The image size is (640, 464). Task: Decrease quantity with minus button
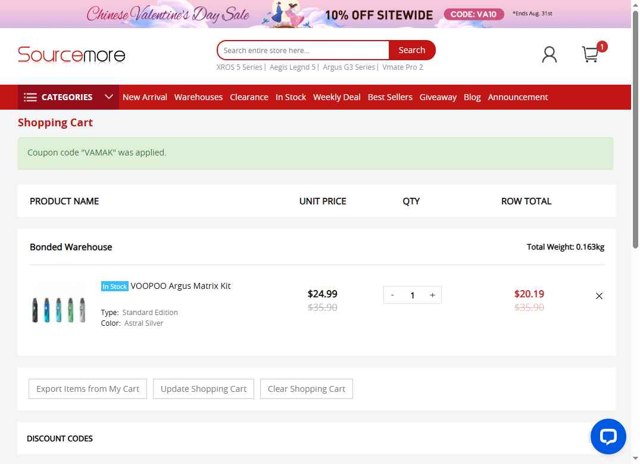click(x=392, y=295)
